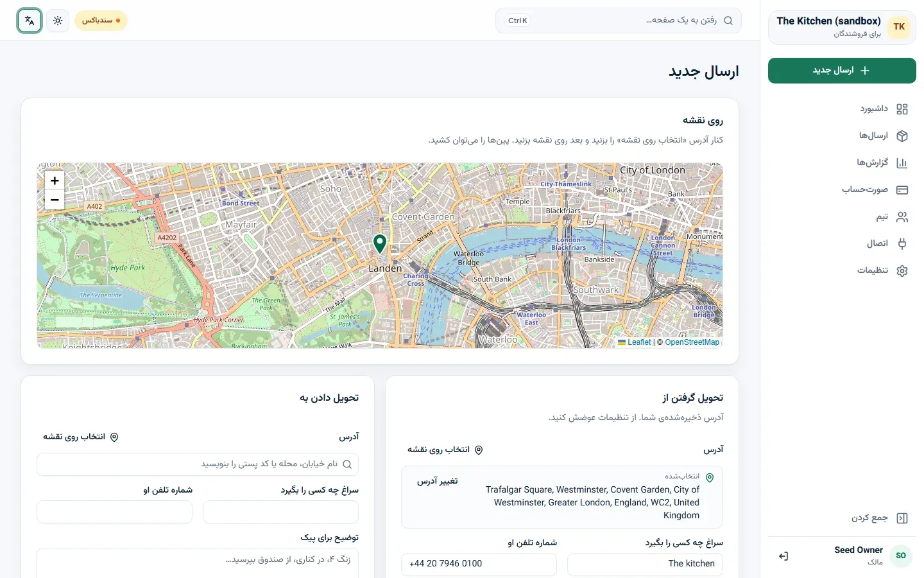The image size is (924, 578).
Task: Click the selected Trafalgar Square address text
Action: click(592, 502)
